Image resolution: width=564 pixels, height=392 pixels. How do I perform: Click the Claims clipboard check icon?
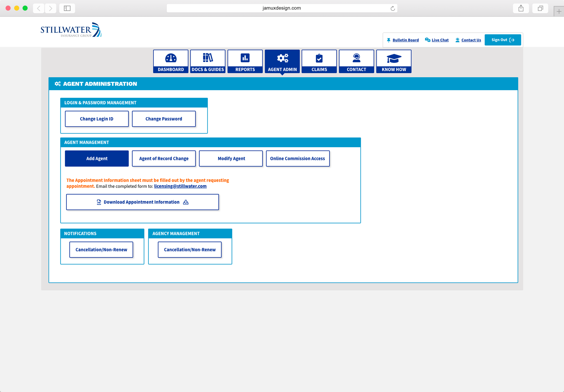319,58
